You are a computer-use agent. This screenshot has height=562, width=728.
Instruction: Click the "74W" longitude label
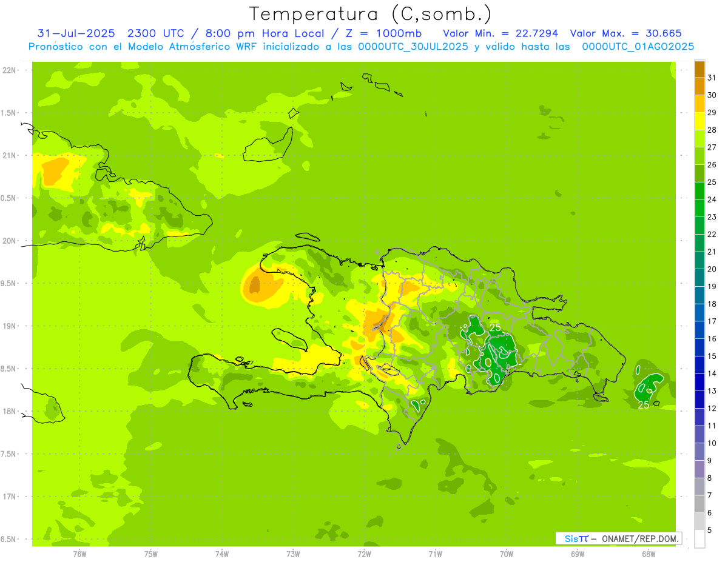pos(222,554)
